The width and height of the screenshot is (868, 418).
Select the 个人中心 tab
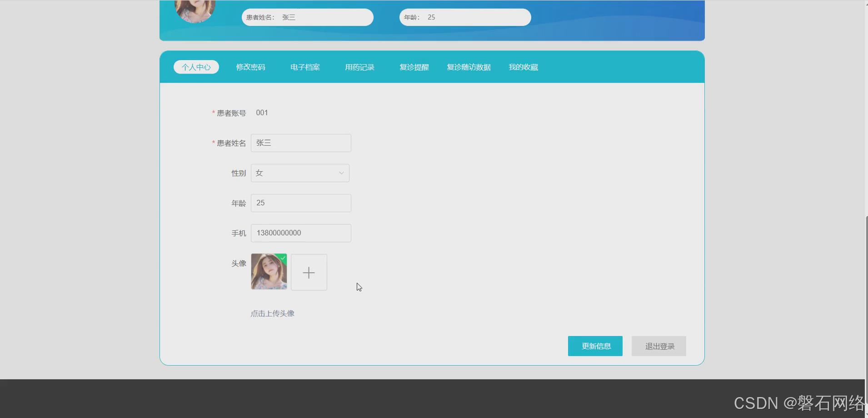coord(196,67)
